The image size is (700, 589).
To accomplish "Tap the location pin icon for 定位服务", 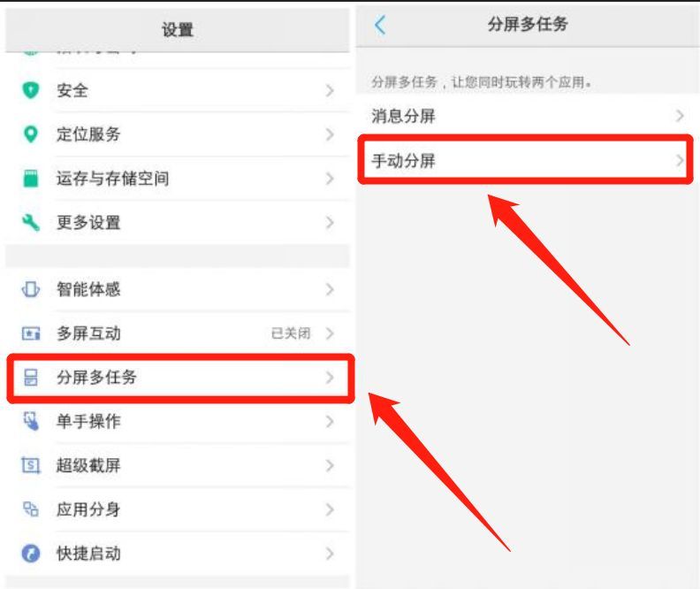I will point(30,134).
